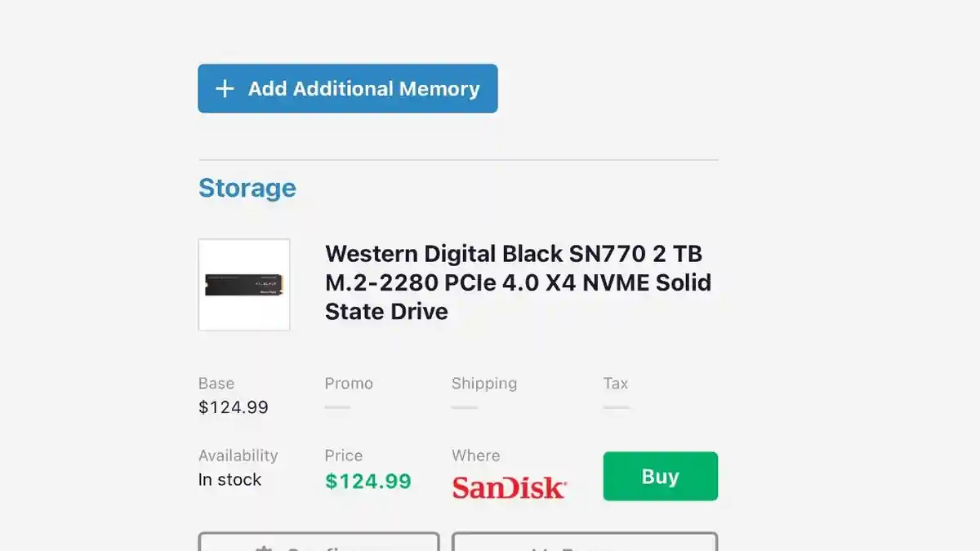Click the empty dash under Shipping

(x=464, y=407)
